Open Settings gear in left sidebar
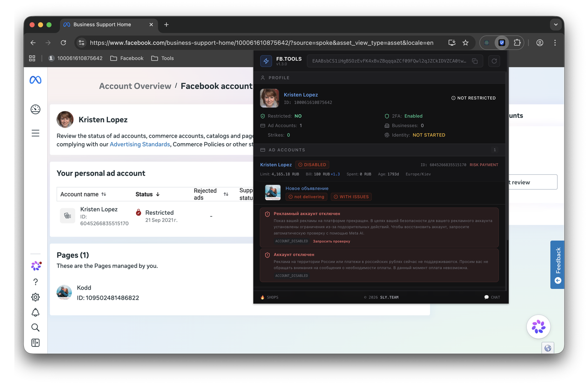 (x=35, y=297)
